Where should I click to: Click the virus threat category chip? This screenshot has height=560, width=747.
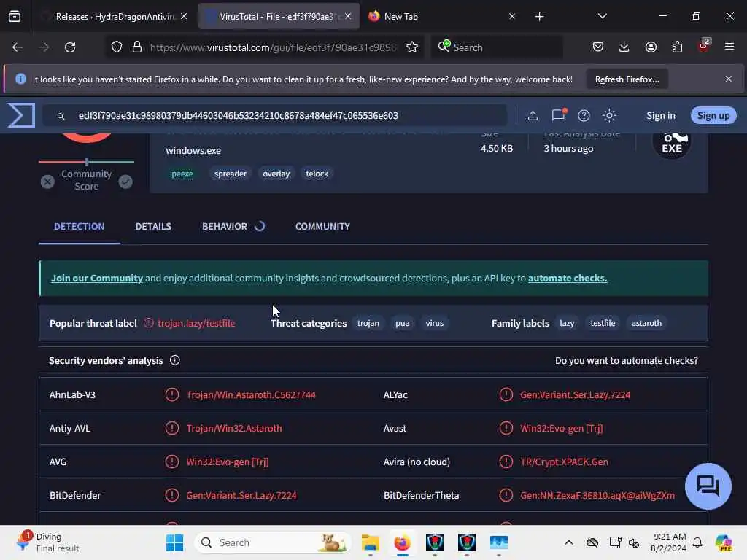pos(435,323)
